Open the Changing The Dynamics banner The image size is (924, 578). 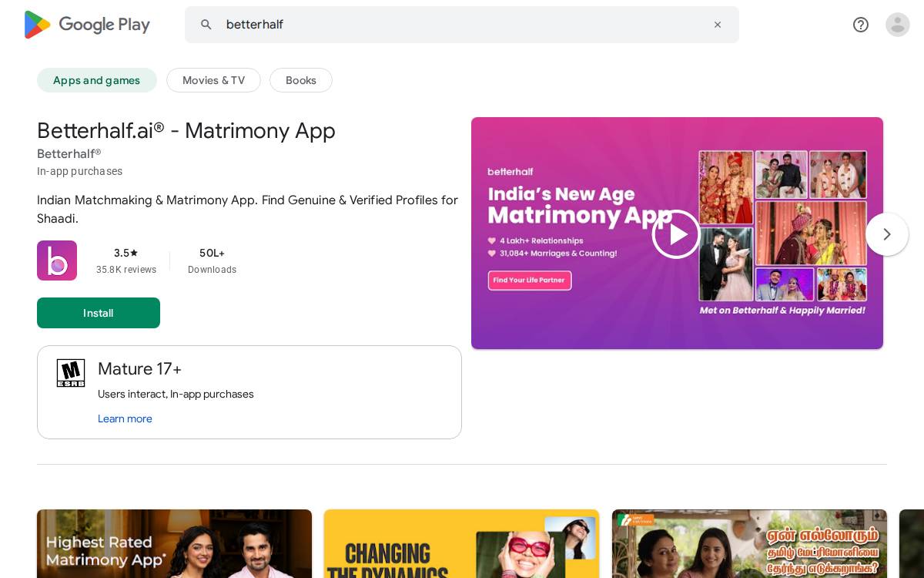(x=461, y=543)
